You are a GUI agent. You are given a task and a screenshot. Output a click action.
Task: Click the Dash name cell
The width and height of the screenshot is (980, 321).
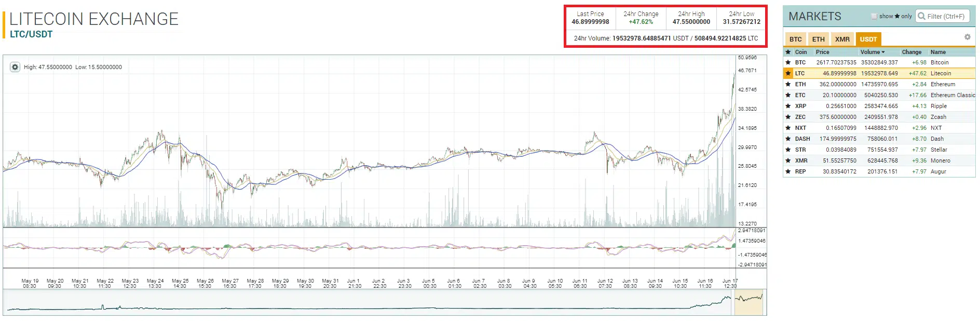pyautogui.click(x=937, y=139)
